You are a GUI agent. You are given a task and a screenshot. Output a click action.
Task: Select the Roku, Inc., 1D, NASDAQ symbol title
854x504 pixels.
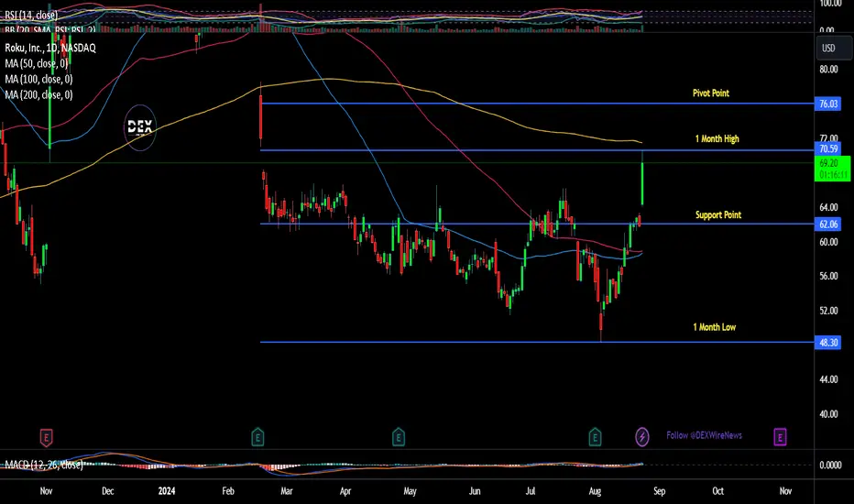(x=50, y=48)
